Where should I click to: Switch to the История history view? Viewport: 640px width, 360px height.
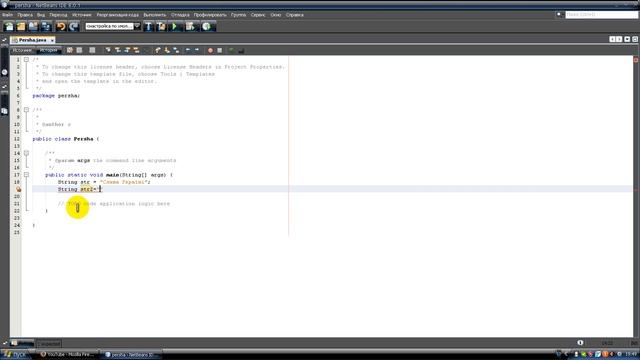tap(48, 50)
